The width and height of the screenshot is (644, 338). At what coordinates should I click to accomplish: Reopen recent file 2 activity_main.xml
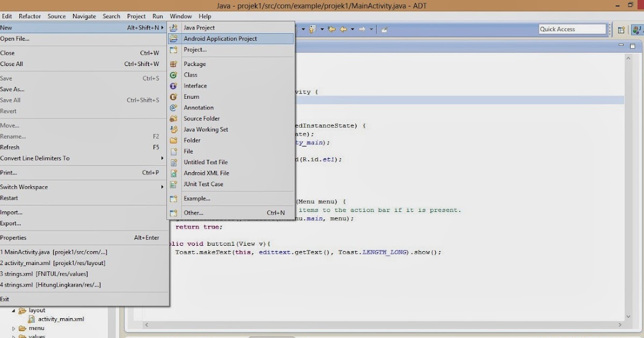coord(85,263)
